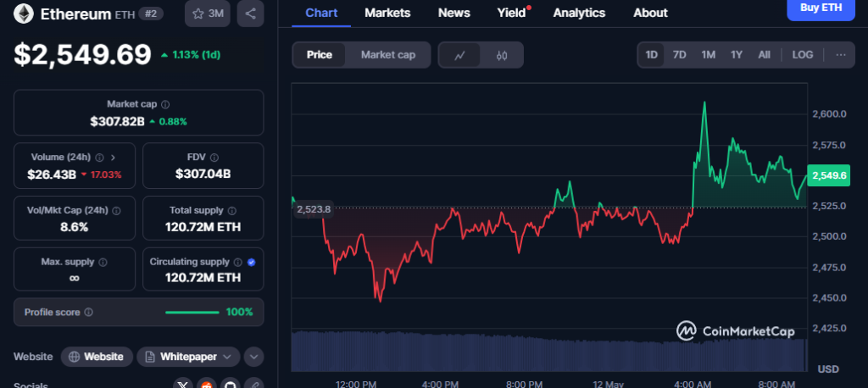Select the 7D time range
868x388 pixels.
click(x=679, y=55)
